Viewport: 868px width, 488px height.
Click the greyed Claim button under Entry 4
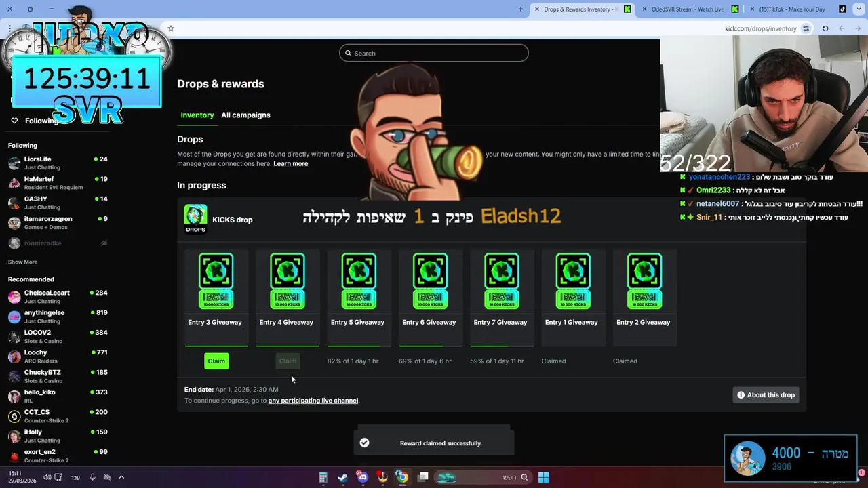[288, 361]
